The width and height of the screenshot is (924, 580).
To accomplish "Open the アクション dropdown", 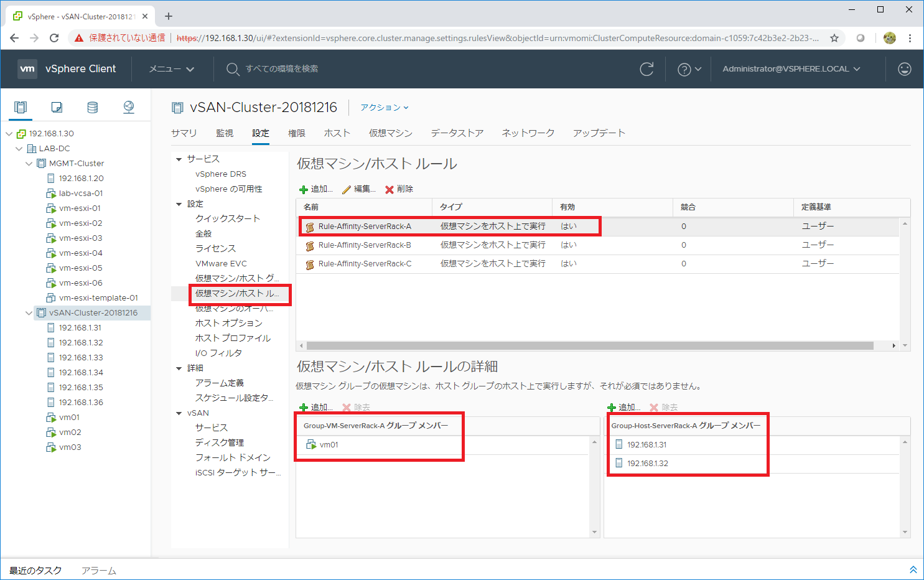I will [x=385, y=108].
